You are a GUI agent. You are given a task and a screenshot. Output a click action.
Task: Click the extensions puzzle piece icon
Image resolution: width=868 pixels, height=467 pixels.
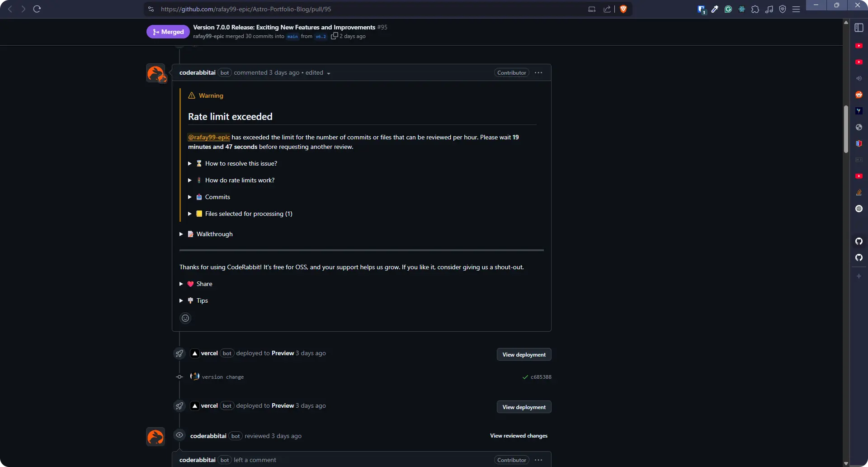click(755, 9)
